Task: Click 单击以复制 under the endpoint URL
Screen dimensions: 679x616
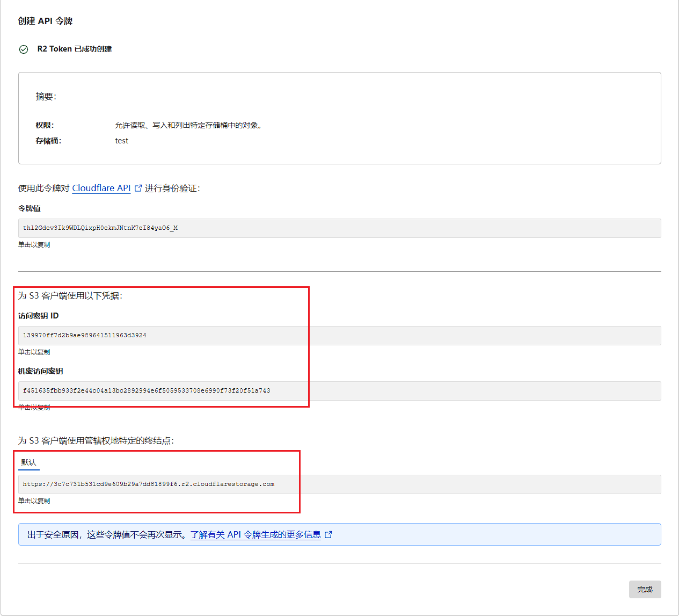Action: 34,501
